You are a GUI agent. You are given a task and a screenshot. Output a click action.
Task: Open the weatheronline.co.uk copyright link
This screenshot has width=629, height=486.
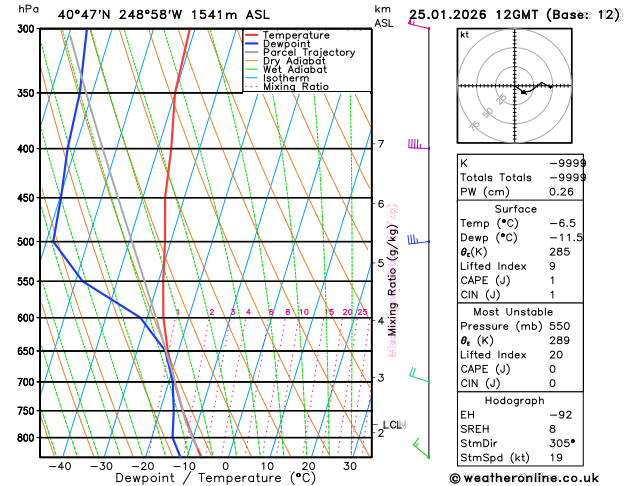[524, 478]
